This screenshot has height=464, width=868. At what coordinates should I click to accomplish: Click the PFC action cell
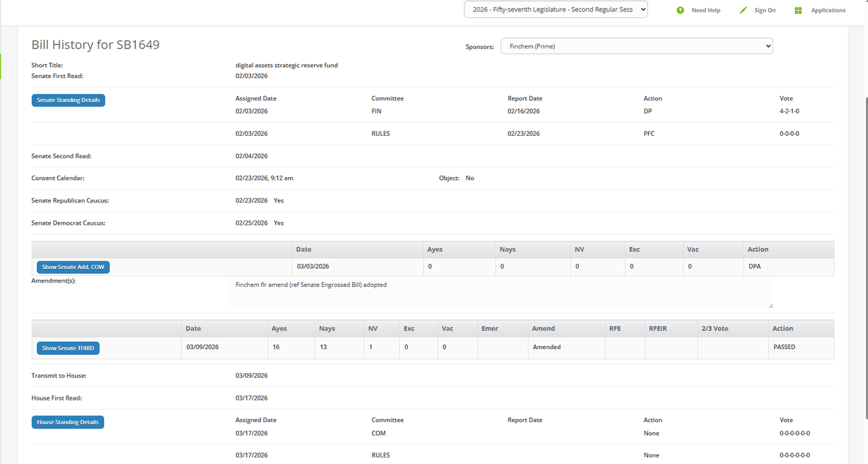pos(649,134)
